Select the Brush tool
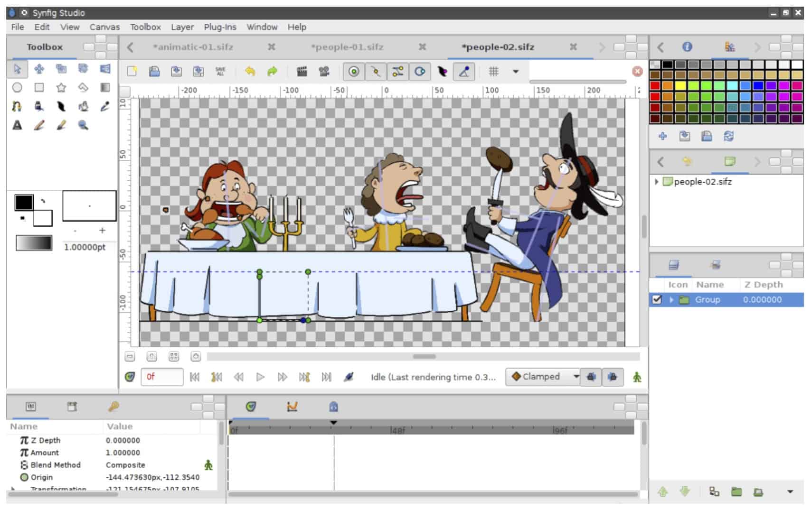The image size is (812, 519). 61,125
